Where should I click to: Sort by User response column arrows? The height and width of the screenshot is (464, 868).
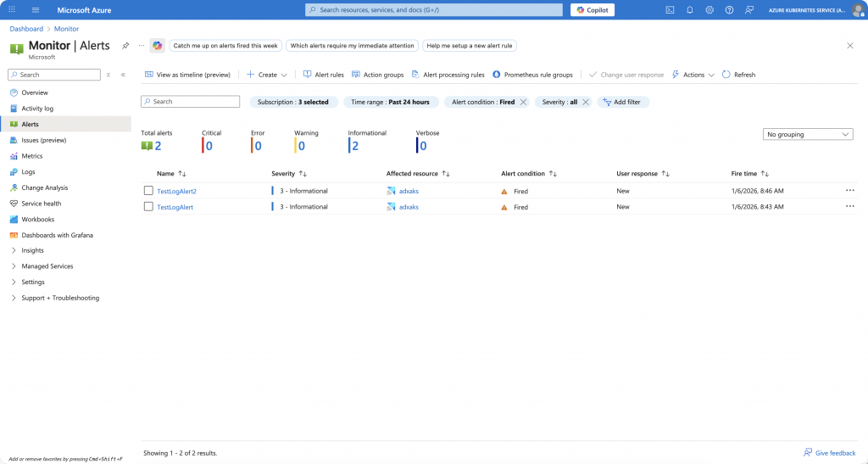[665, 173]
